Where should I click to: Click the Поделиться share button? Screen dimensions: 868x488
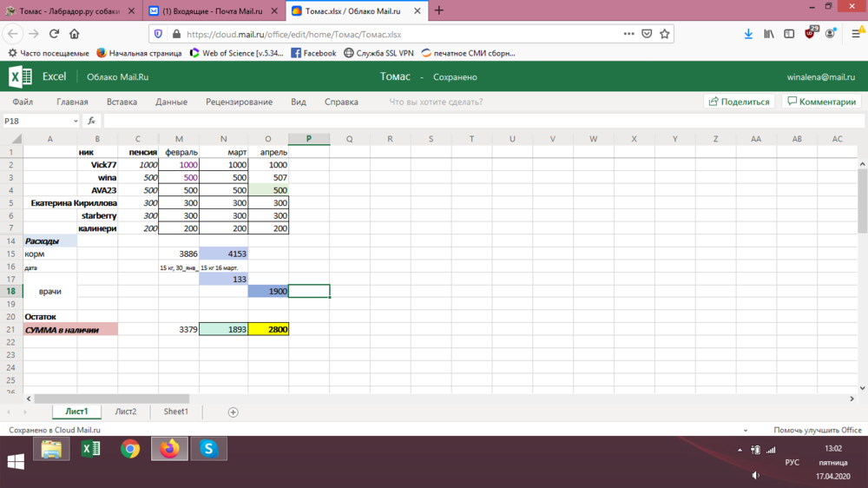(740, 102)
